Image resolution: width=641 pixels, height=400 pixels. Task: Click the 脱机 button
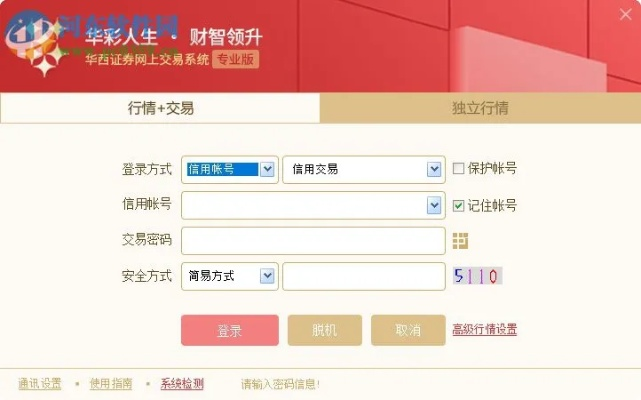[x=324, y=330]
